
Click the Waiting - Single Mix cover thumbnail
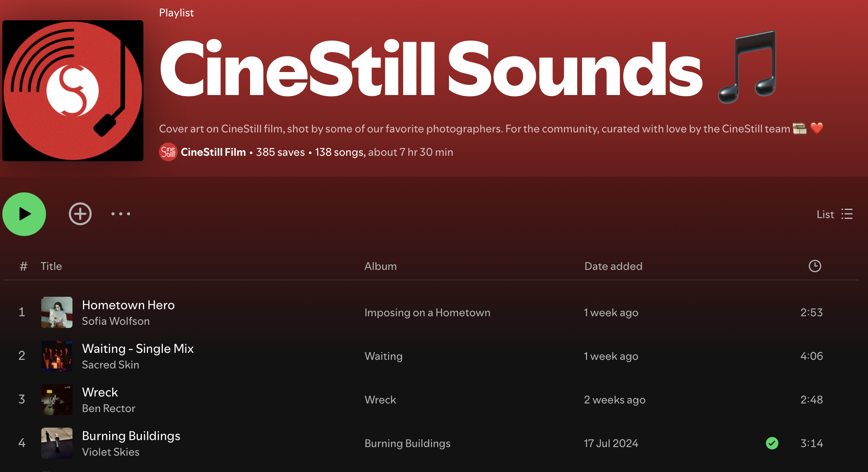coord(57,356)
